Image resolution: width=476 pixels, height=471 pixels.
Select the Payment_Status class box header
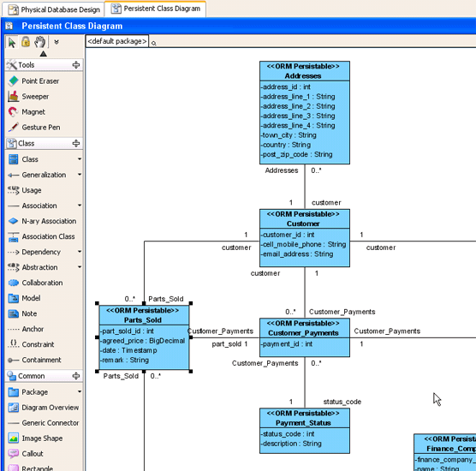click(305, 418)
